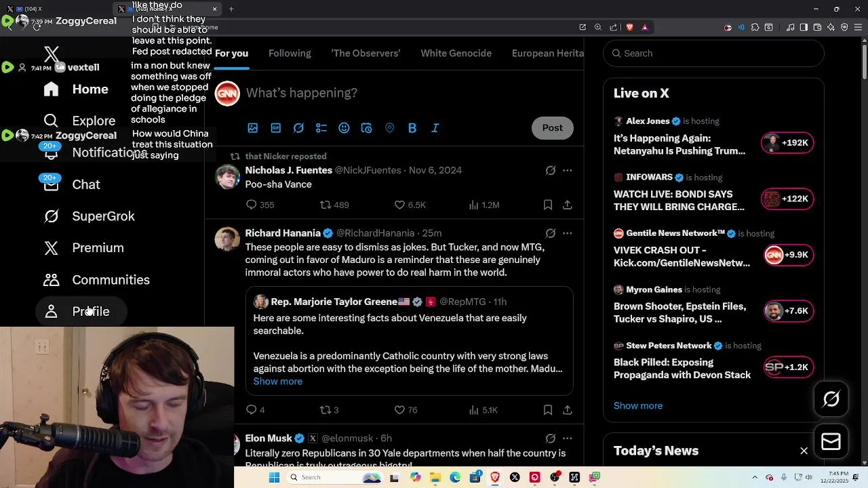Click the X search box
The image size is (868, 488).
pyautogui.click(x=713, y=54)
